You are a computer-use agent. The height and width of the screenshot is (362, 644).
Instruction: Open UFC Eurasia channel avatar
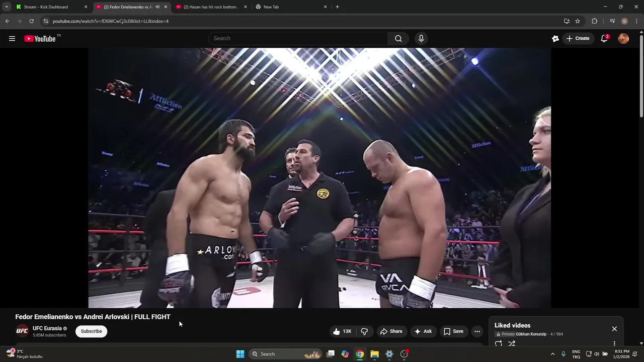[22, 331]
